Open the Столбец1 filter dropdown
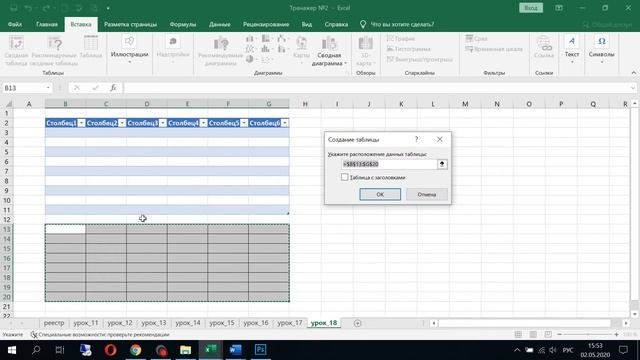640x360 pixels. (x=81, y=123)
